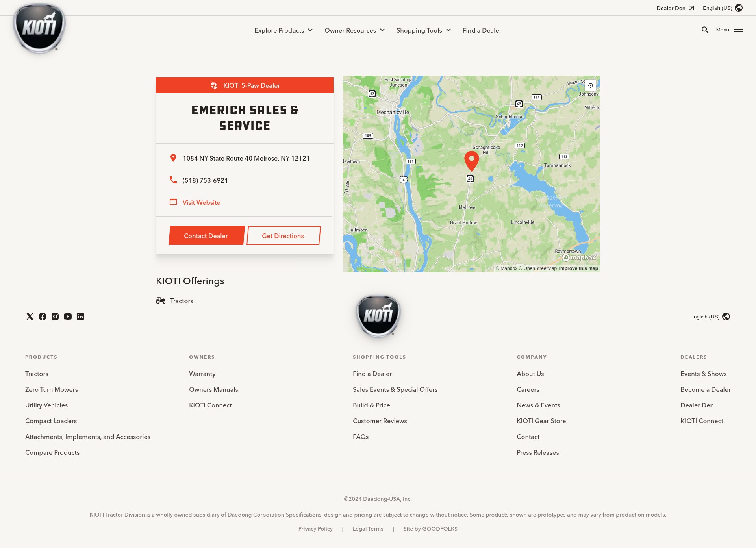Open the footer Find a Dealer link
Viewport: 756px width, 548px height.
(372, 374)
